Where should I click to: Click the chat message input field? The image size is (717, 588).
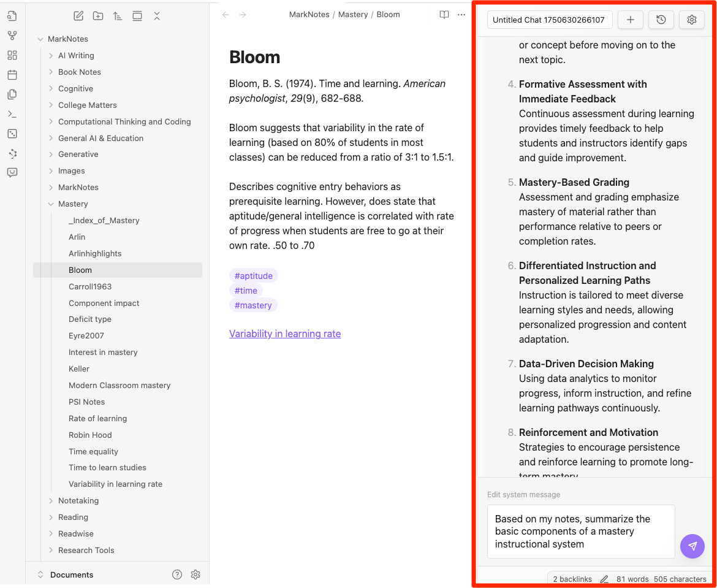580,531
